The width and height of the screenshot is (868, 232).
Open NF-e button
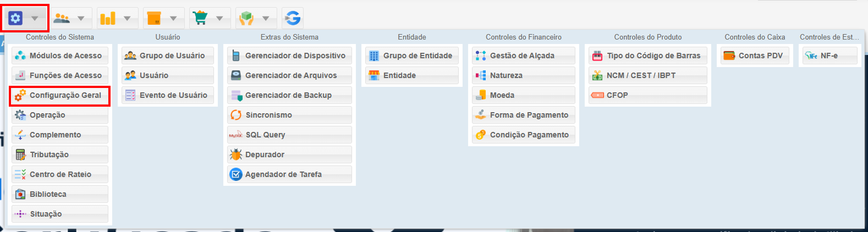coord(830,56)
